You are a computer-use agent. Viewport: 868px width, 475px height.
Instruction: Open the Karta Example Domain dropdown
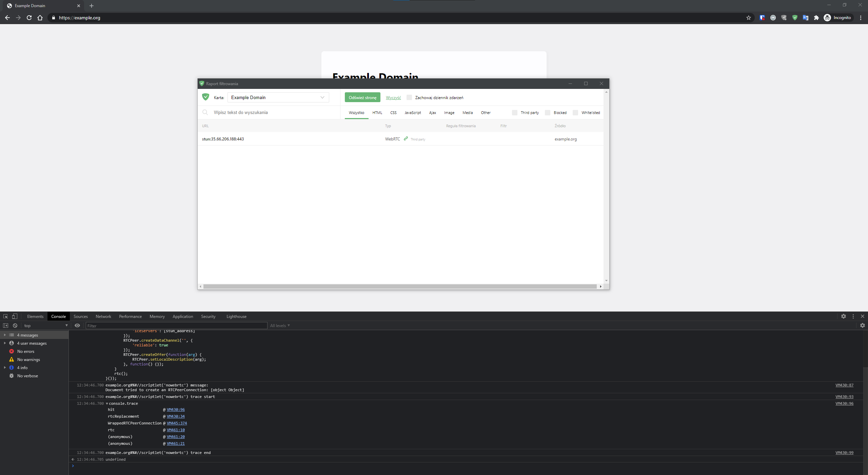[278, 97]
